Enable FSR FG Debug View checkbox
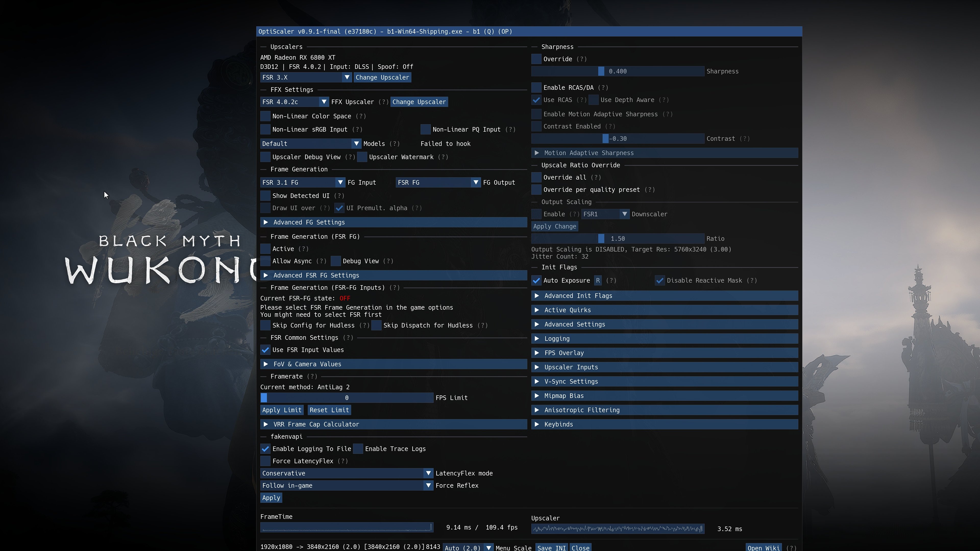The image size is (980, 551). [336, 261]
